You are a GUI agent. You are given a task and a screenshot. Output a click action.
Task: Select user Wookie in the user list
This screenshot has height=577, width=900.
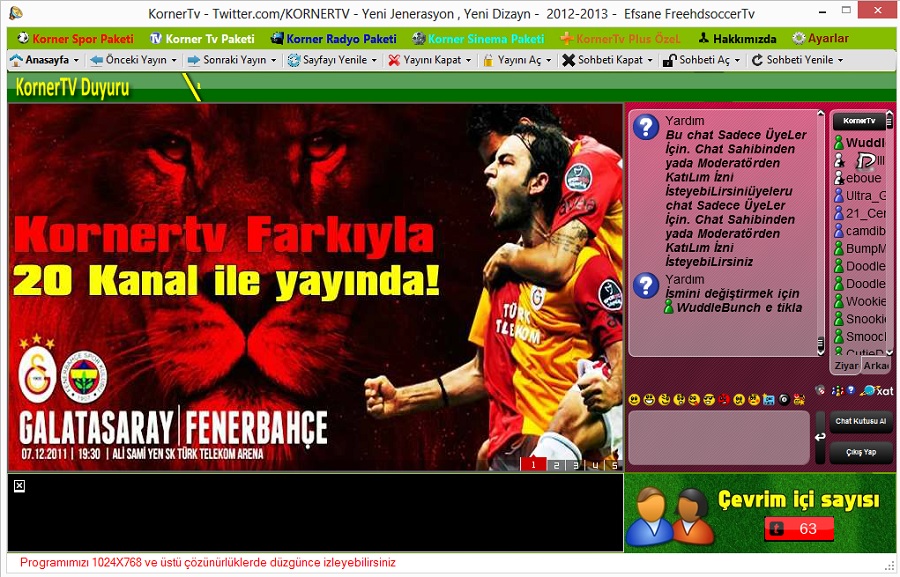pyautogui.click(x=860, y=301)
